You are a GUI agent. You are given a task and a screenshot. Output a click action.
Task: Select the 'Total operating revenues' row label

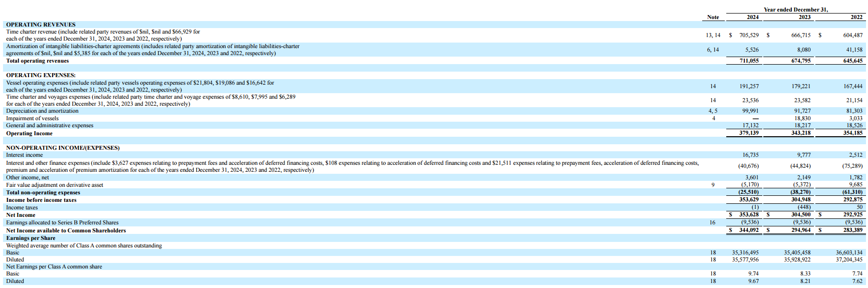point(38,61)
